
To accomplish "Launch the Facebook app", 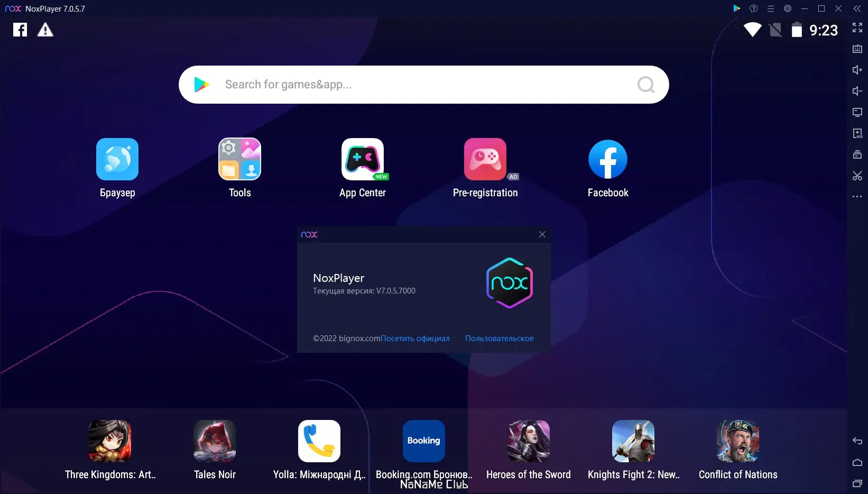I will click(x=608, y=159).
